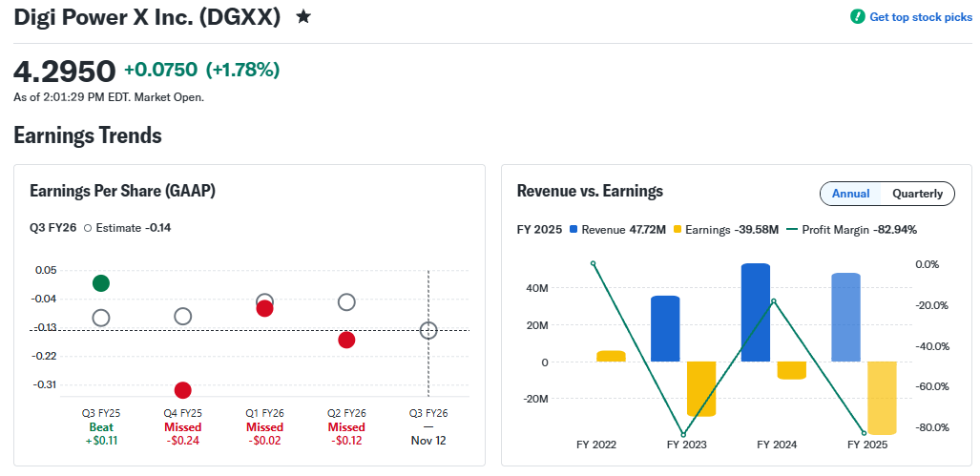Viewport: 980px width, 476px height.
Task: Click FY 2023 profit margin line point
Action: (x=683, y=435)
